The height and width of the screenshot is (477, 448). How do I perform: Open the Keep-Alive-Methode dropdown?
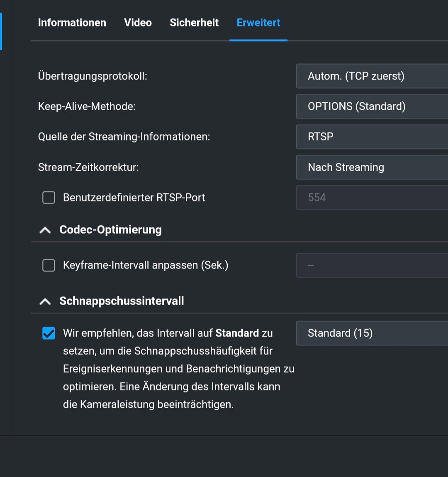click(372, 107)
